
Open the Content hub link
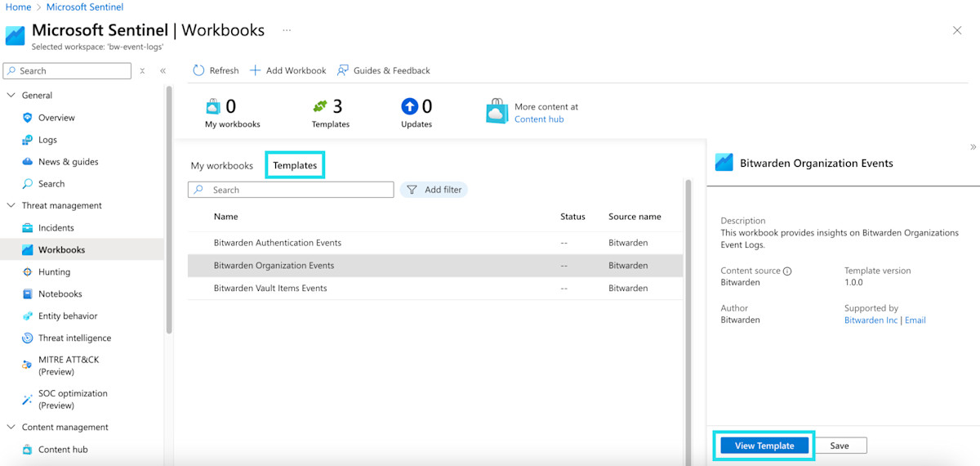click(539, 119)
